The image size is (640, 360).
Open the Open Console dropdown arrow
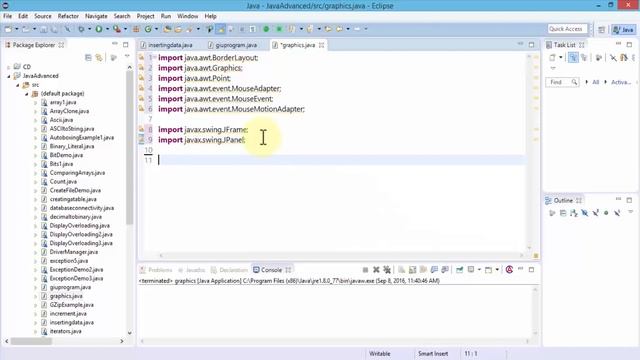(497, 270)
